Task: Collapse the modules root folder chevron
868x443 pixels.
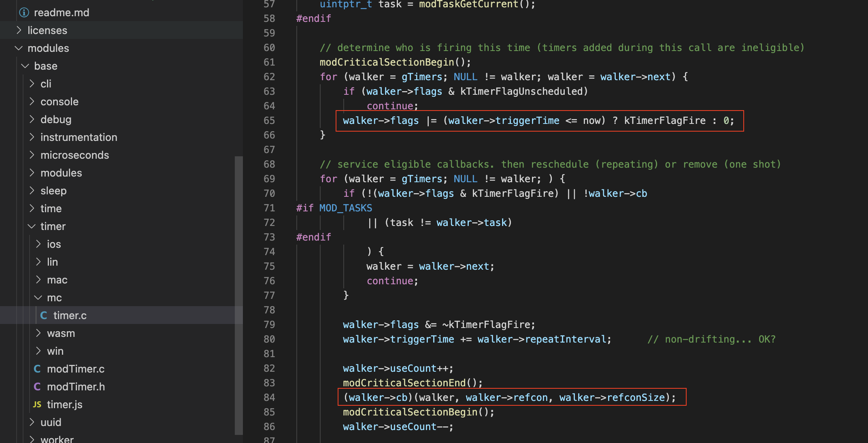Action: click(x=19, y=48)
